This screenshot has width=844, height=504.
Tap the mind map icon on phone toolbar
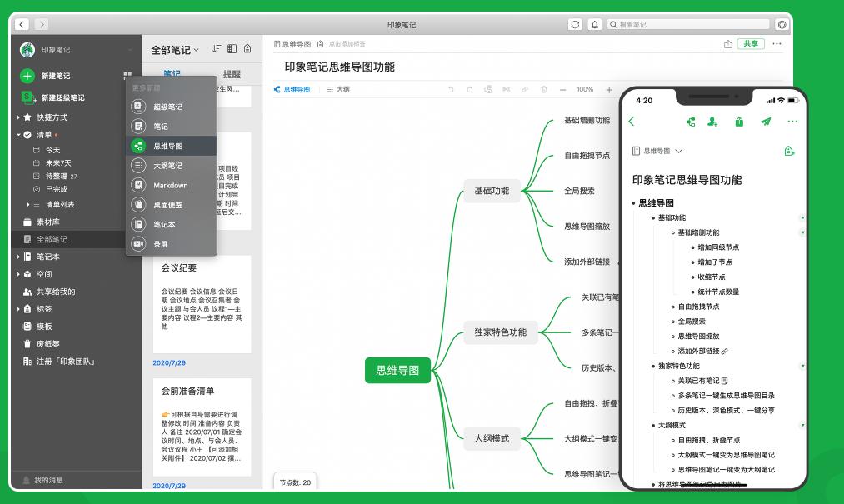(691, 122)
